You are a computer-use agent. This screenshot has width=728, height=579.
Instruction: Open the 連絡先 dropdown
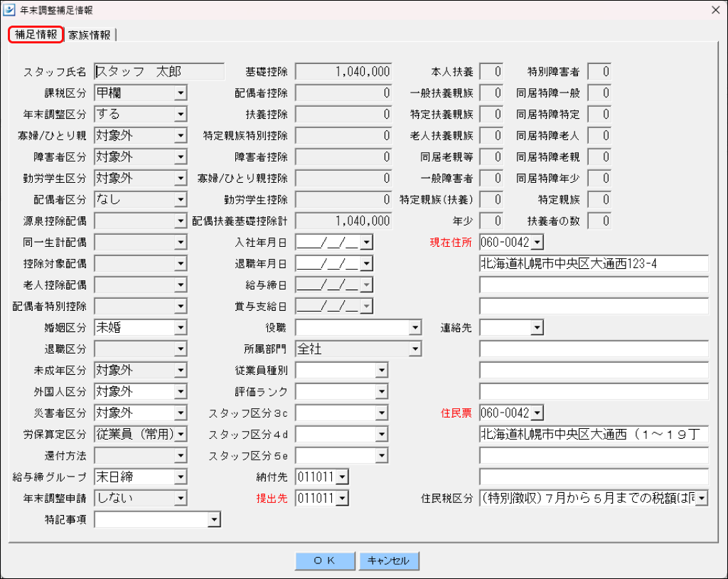coord(537,328)
